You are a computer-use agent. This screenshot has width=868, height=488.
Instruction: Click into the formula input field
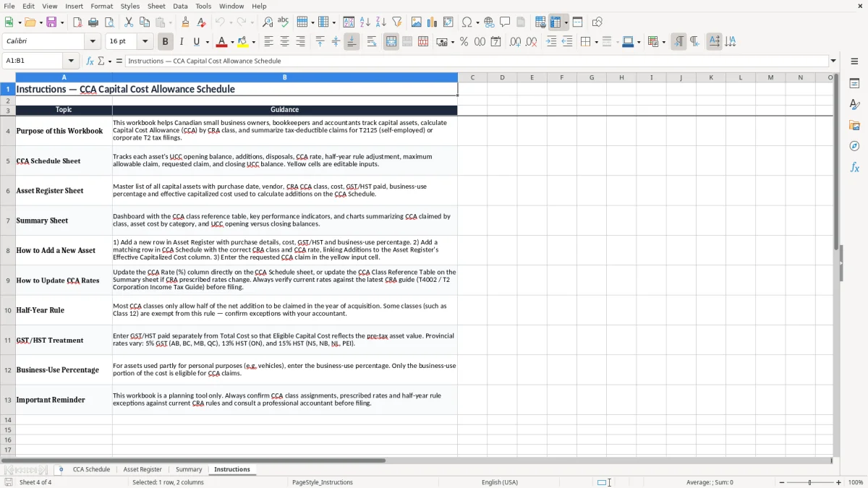[x=477, y=61]
